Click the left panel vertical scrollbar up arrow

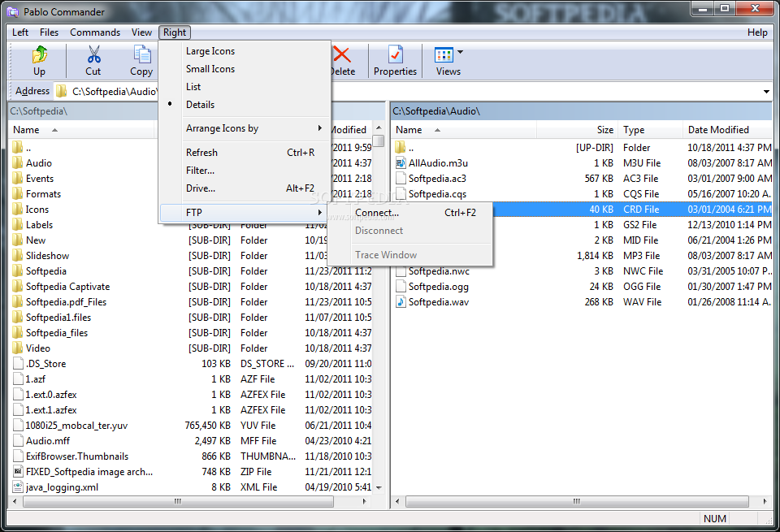[x=379, y=128]
